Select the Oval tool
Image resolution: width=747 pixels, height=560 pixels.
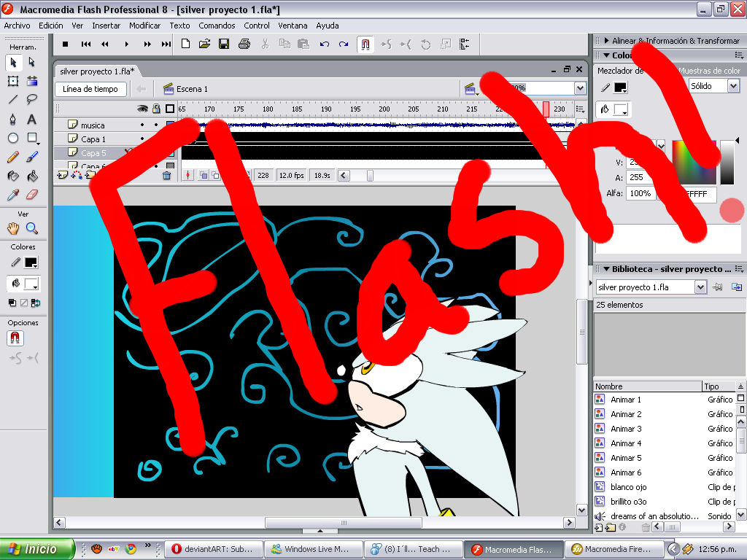click(x=13, y=138)
